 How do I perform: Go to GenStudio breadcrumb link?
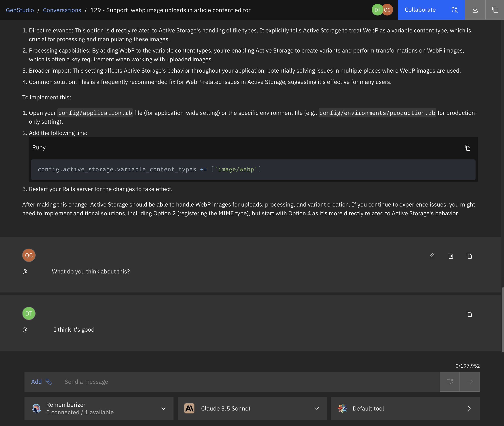coord(20,10)
